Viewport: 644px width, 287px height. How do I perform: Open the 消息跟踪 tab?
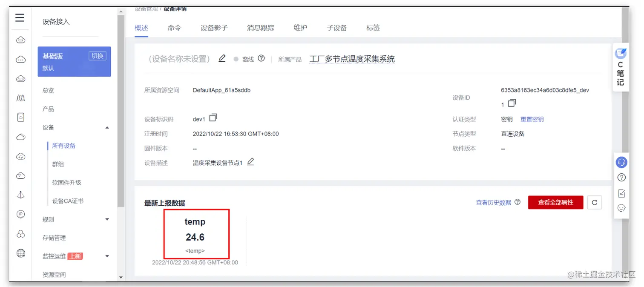click(x=261, y=28)
